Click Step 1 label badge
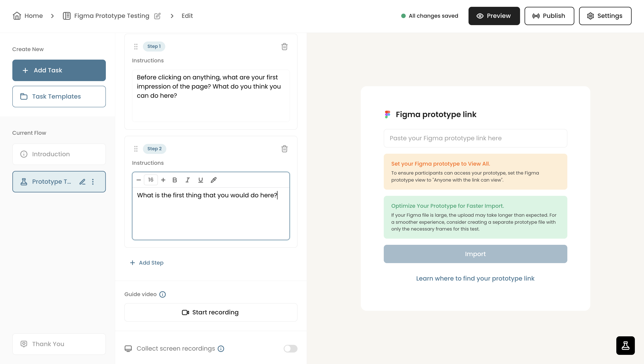 click(154, 46)
